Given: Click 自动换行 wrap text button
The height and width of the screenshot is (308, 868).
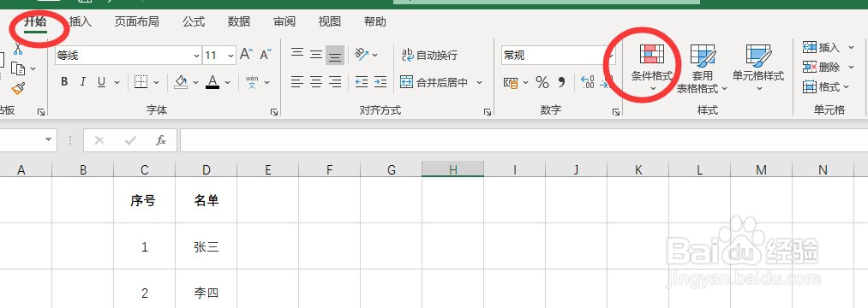Looking at the screenshot, I should [x=429, y=55].
